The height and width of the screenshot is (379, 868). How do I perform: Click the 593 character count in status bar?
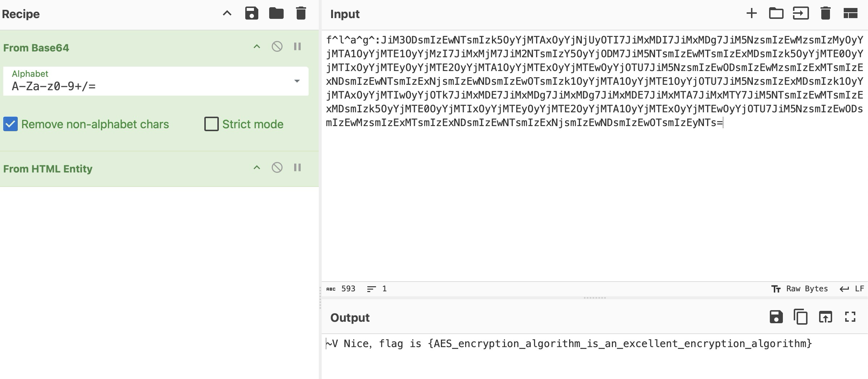(x=348, y=289)
